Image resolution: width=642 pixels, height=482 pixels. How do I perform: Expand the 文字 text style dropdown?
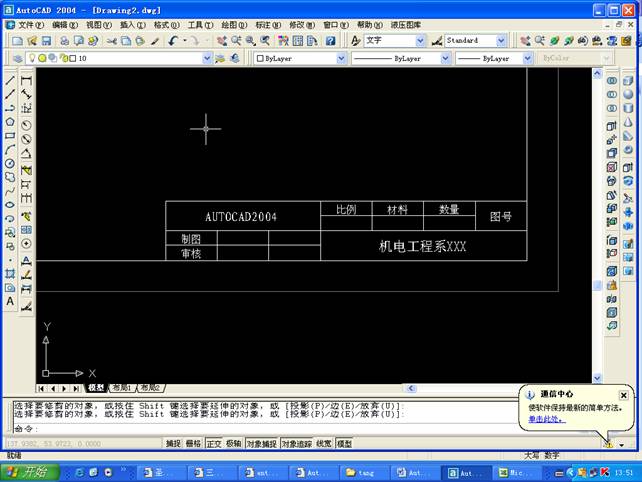click(420, 41)
